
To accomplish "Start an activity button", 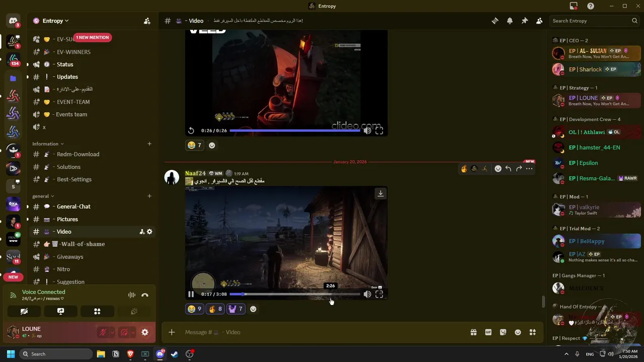I will (x=97, y=312).
